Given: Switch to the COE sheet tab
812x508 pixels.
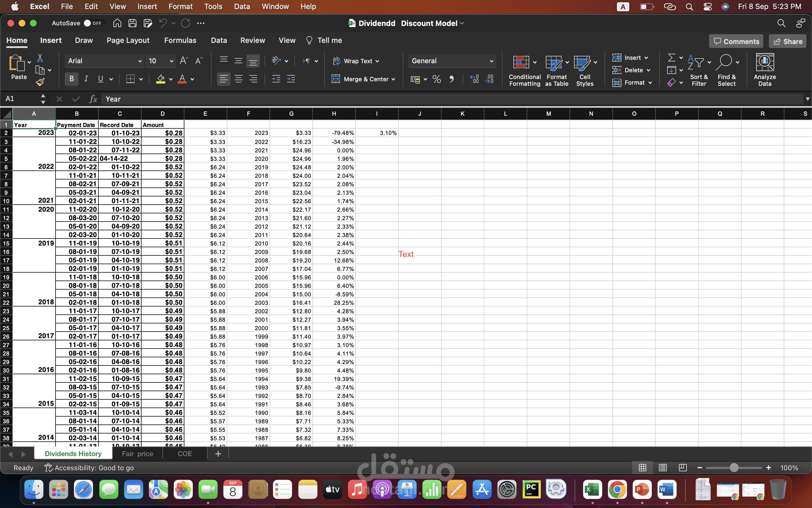Looking at the screenshot, I should coord(185,454).
